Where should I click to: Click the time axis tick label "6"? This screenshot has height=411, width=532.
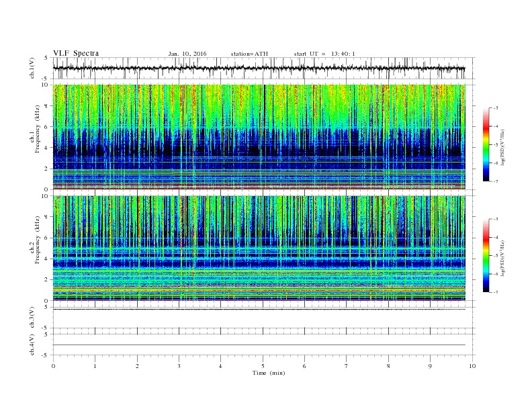click(304, 366)
